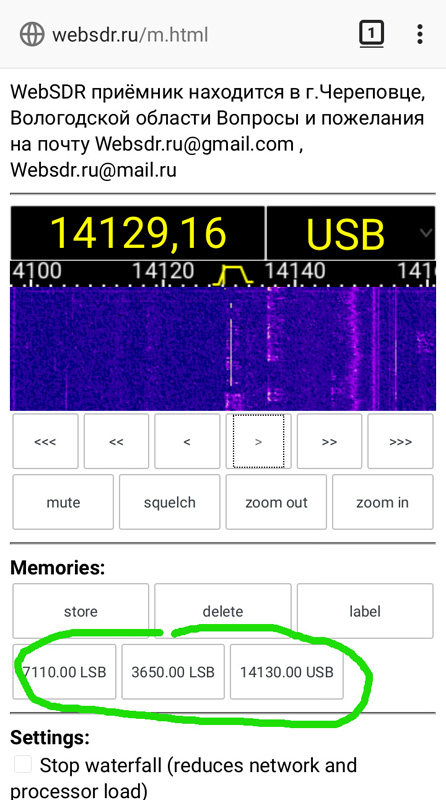Open the USB mode dropdown
This screenshot has height=800, width=446.
tap(351, 233)
